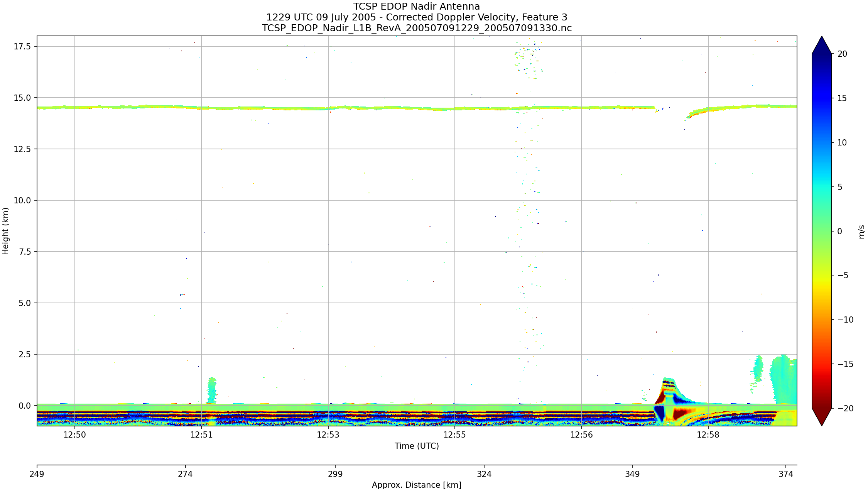
Task: Click the small echo column near 12:51
Action: [x=212, y=391]
